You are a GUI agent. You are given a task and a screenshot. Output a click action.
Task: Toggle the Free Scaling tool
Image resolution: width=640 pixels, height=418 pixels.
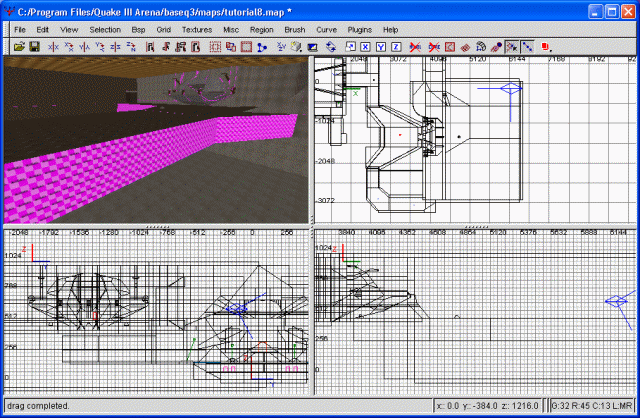point(350,47)
